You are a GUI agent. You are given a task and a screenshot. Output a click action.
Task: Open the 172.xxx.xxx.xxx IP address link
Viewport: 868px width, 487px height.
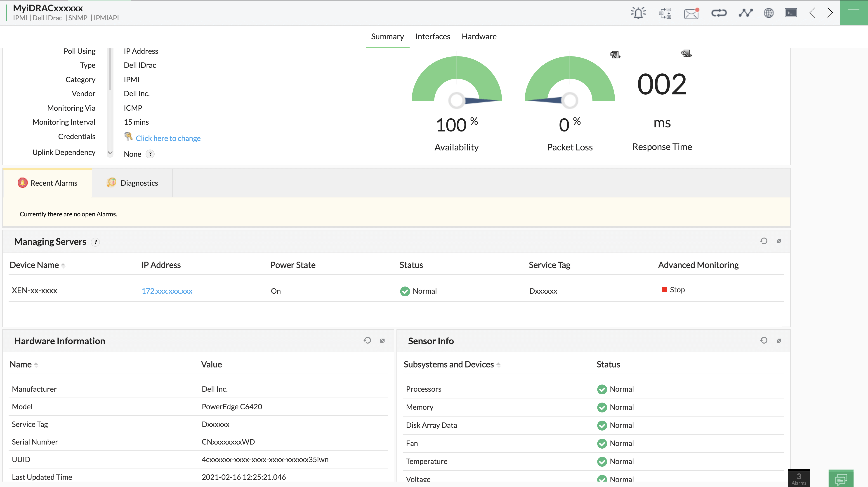(167, 291)
